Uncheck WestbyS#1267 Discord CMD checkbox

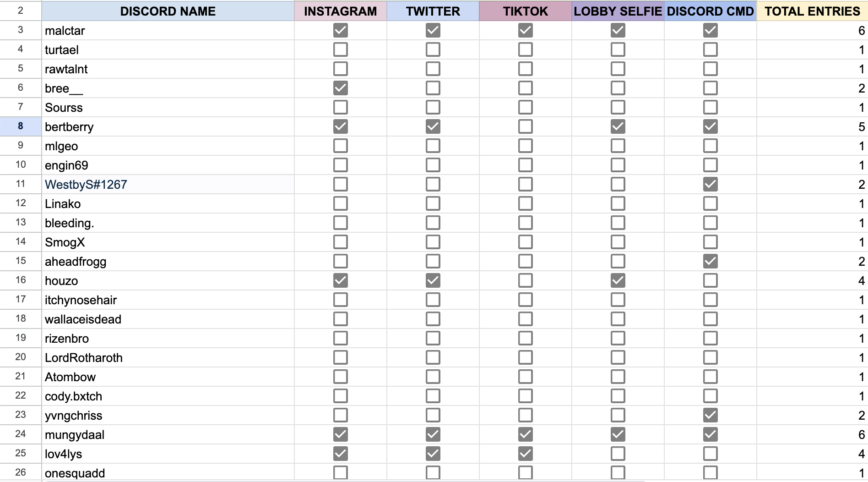tap(711, 184)
